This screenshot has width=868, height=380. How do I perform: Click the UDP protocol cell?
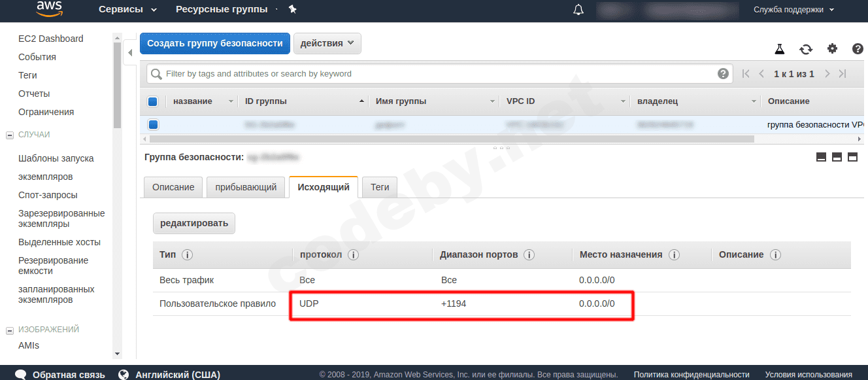click(x=309, y=303)
